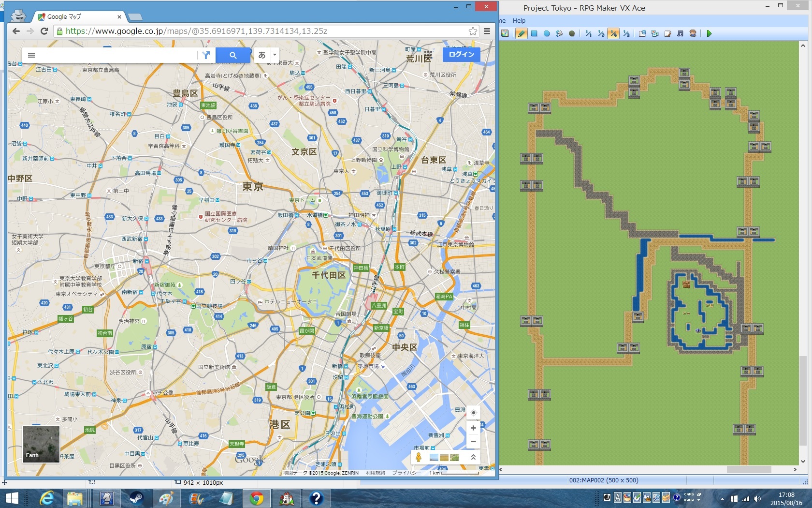Select the Rectangle draw tool in RPG Maker

(534, 33)
